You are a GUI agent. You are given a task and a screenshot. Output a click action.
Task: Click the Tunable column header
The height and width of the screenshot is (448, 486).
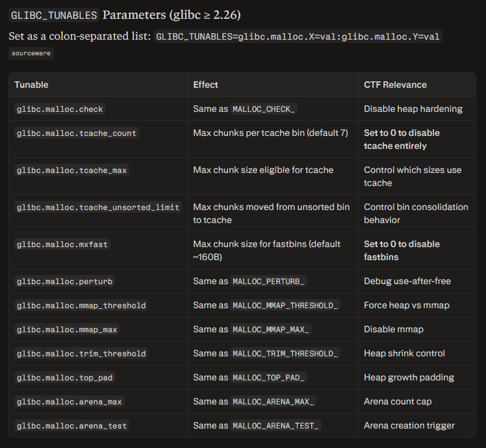pos(31,85)
